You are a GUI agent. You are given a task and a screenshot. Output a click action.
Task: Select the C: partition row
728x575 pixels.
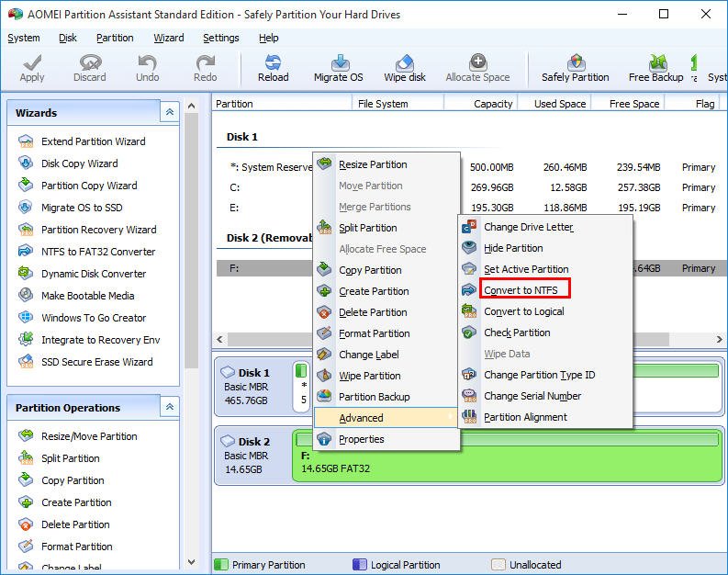(470, 187)
